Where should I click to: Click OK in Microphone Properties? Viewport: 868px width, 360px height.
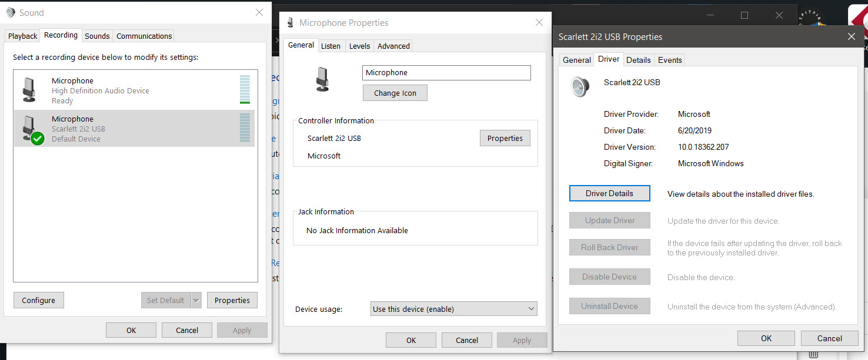pos(411,340)
